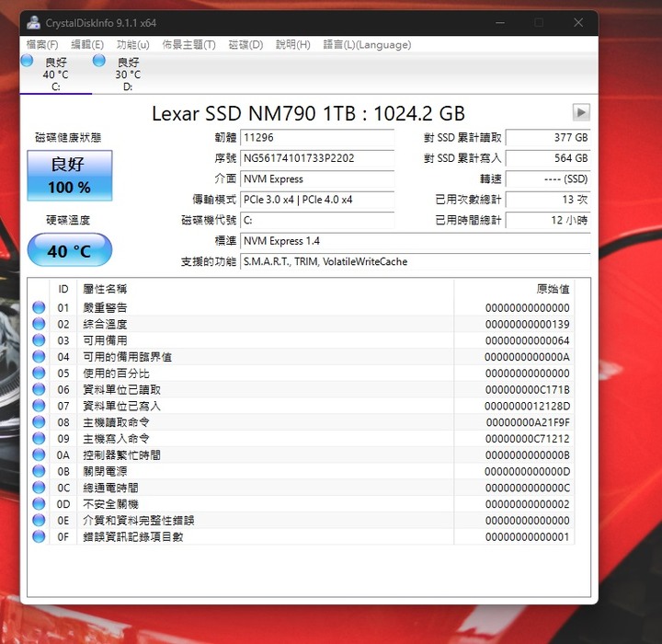Click the status orb for attribute 03 可用備用
The height and width of the screenshot is (644, 662).
[x=39, y=339]
